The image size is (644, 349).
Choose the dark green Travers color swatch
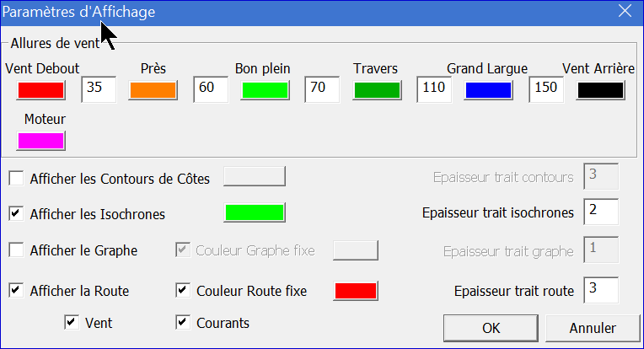(377, 90)
